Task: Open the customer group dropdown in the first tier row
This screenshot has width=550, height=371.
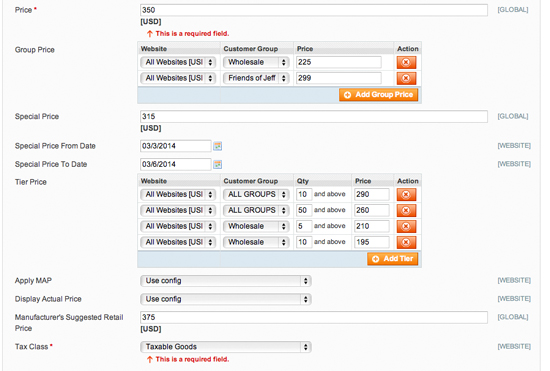Action: point(256,194)
